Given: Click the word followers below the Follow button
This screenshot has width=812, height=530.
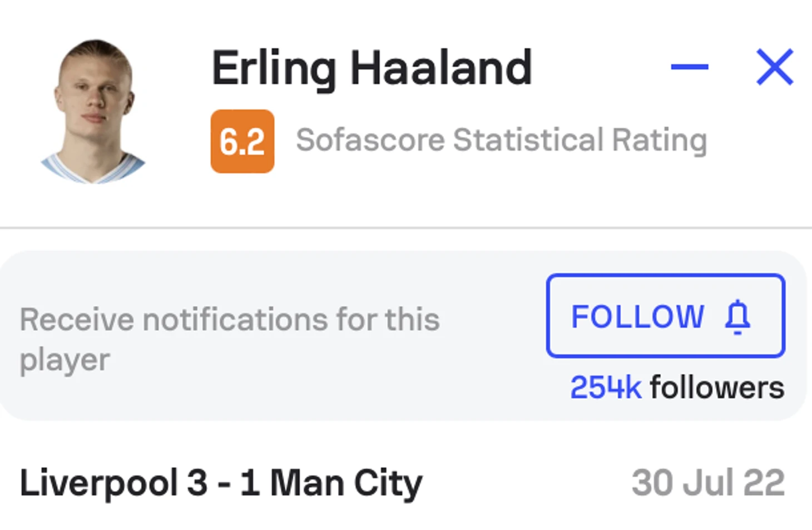Looking at the screenshot, I should coord(717,387).
